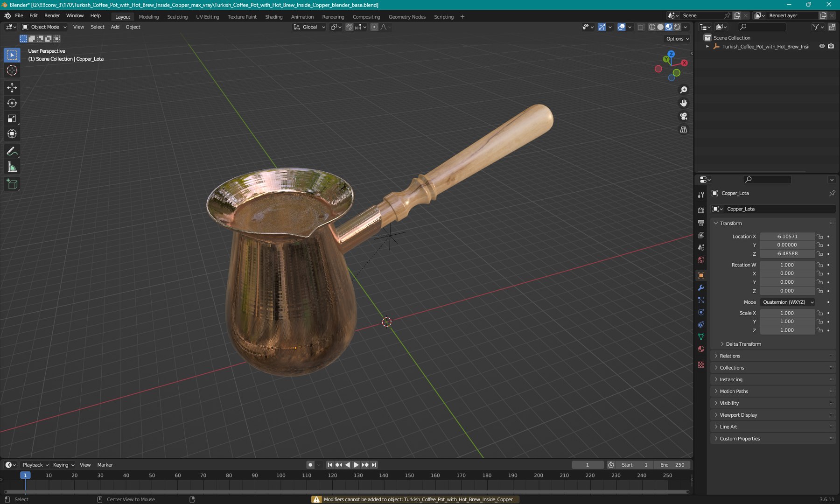Toggle the camera view icon
The image size is (840, 504).
coord(684,116)
